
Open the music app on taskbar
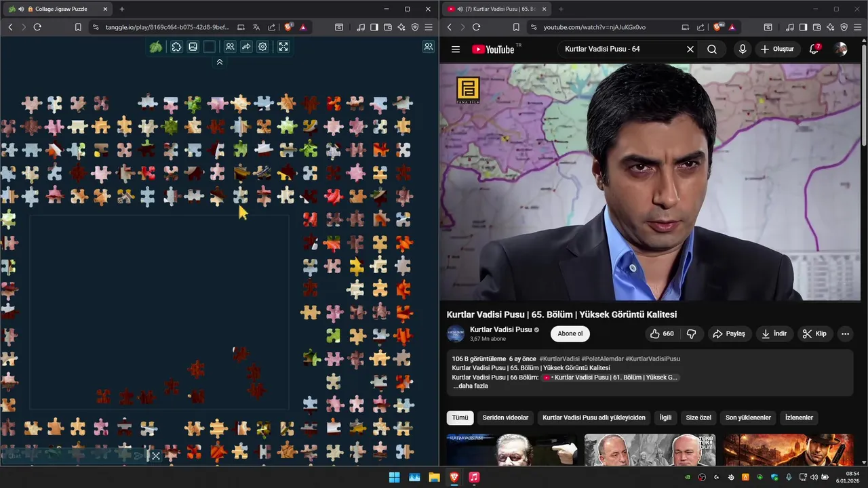pos(474,477)
